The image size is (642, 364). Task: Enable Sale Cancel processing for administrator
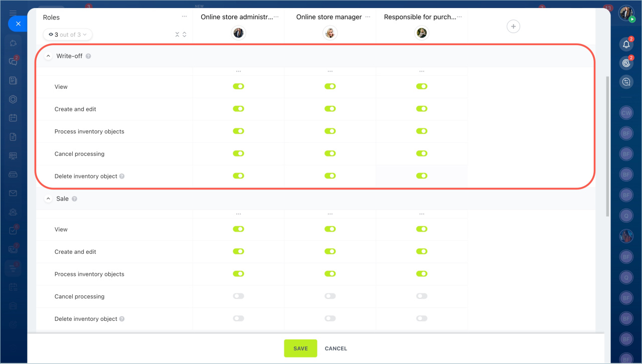click(x=238, y=296)
